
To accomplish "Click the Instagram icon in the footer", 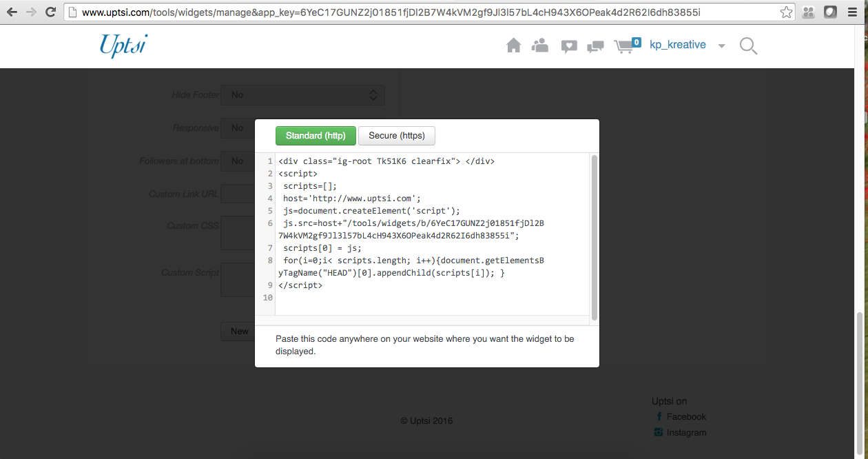I will 659,432.
